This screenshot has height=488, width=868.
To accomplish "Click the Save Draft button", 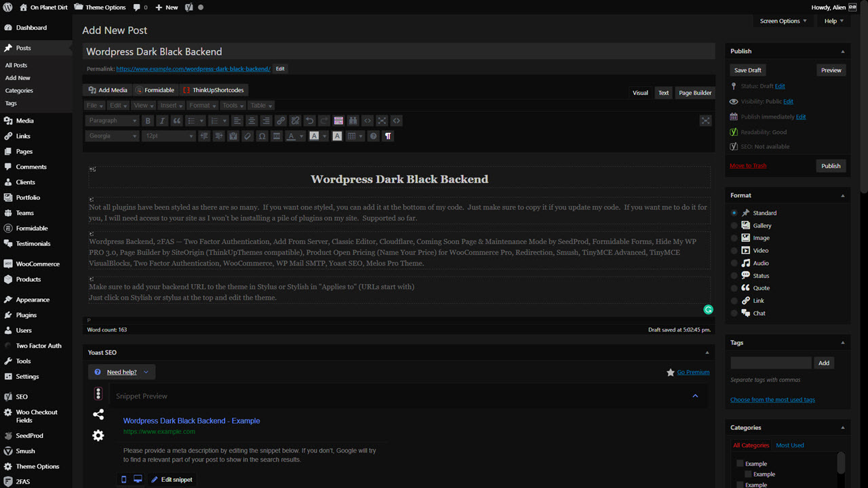I will (x=748, y=70).
